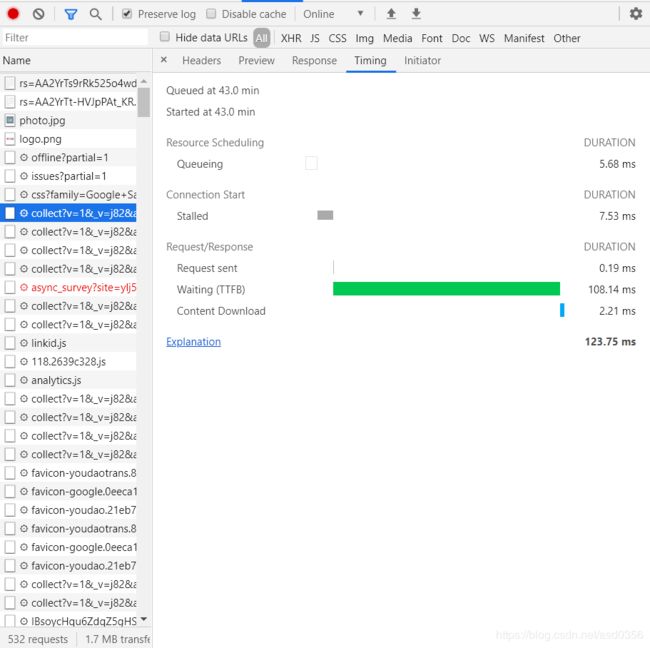Filter requests by JS

coord(315,38)
